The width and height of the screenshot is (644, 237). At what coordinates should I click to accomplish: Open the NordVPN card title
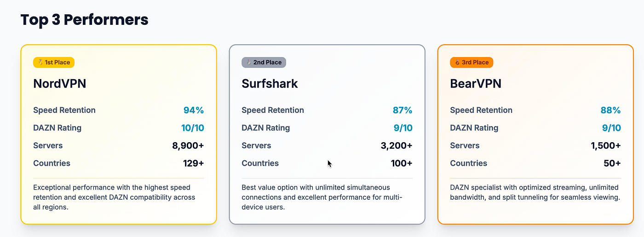click(60, 84)
